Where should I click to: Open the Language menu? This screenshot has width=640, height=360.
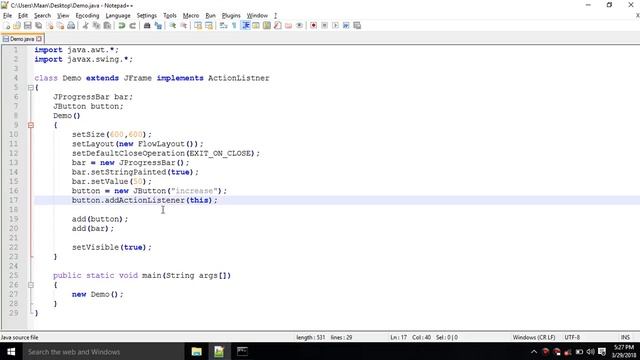[118, 16]
